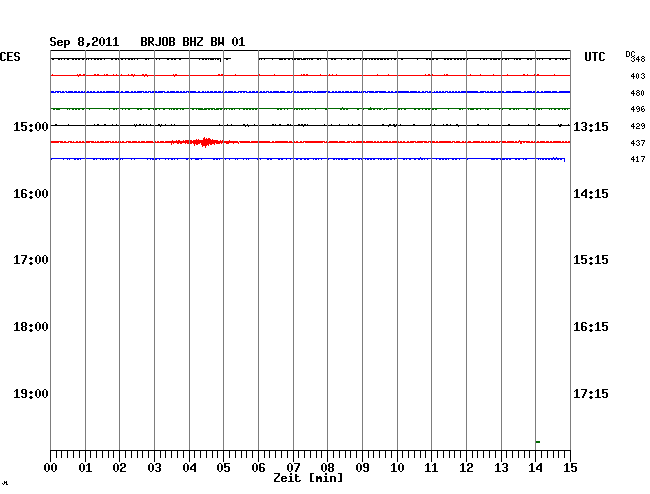The image size is (650, 494).
Task: Click the minute 08 axis label
Action: pyautogui.click(x=327, y=468)
